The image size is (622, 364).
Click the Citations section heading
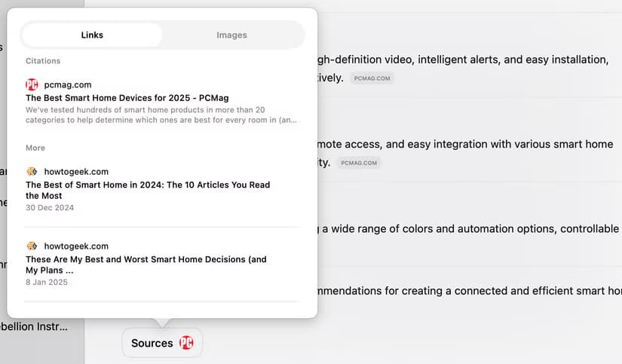click(43, 60)
